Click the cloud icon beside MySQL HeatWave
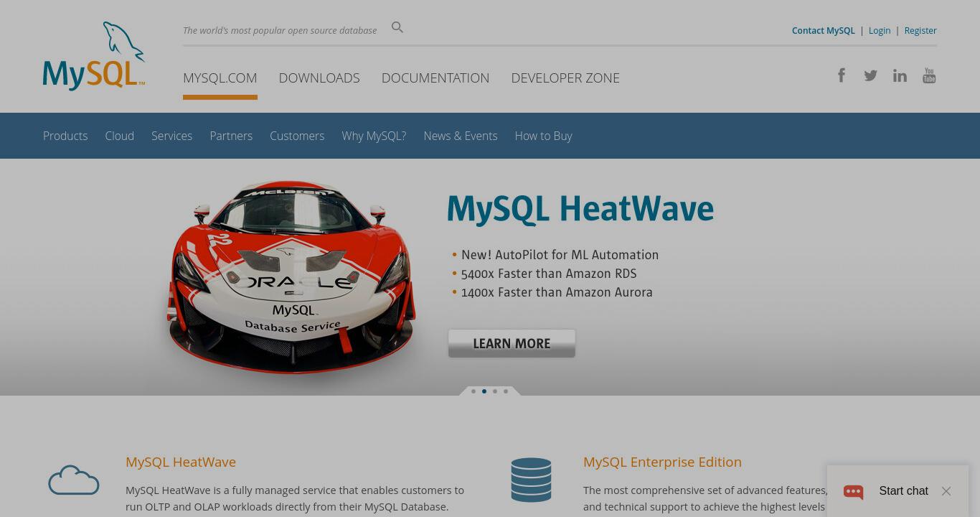Viewport: 980px width, 517px height. point(74,480)
